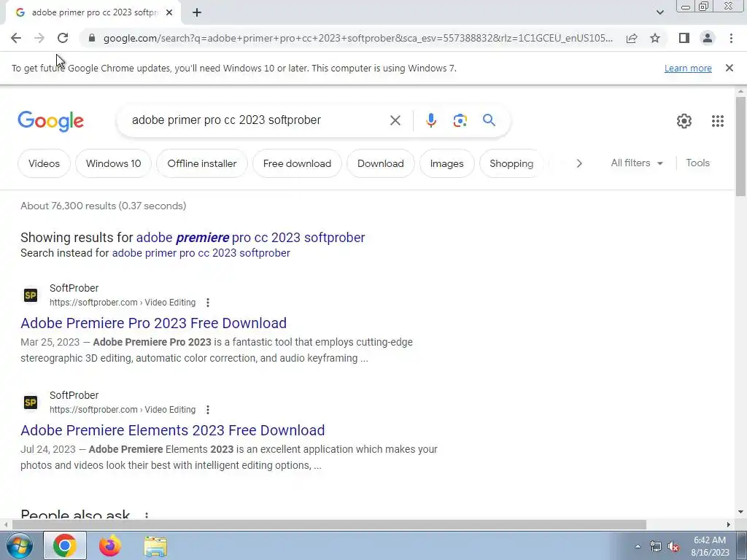The width and height of the screenshot is (747, 560).
Task: Open Learn more about Chrome updates
Action: coord(688,68)
